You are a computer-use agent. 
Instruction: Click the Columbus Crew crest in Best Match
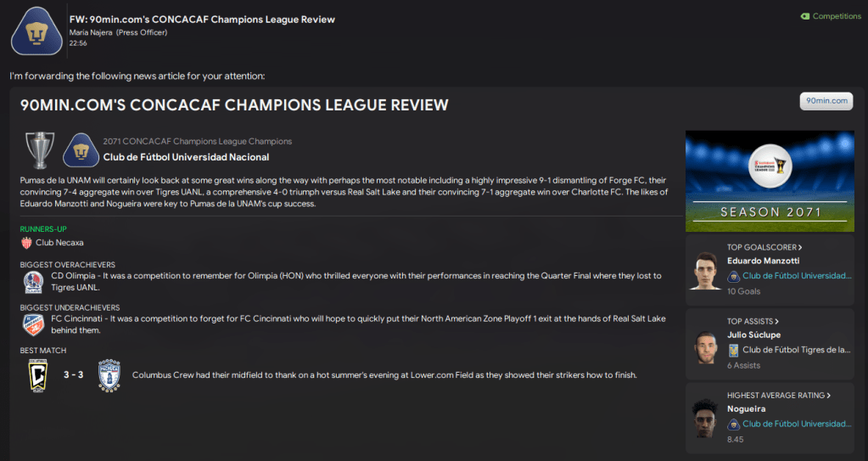tap(36, 374)
